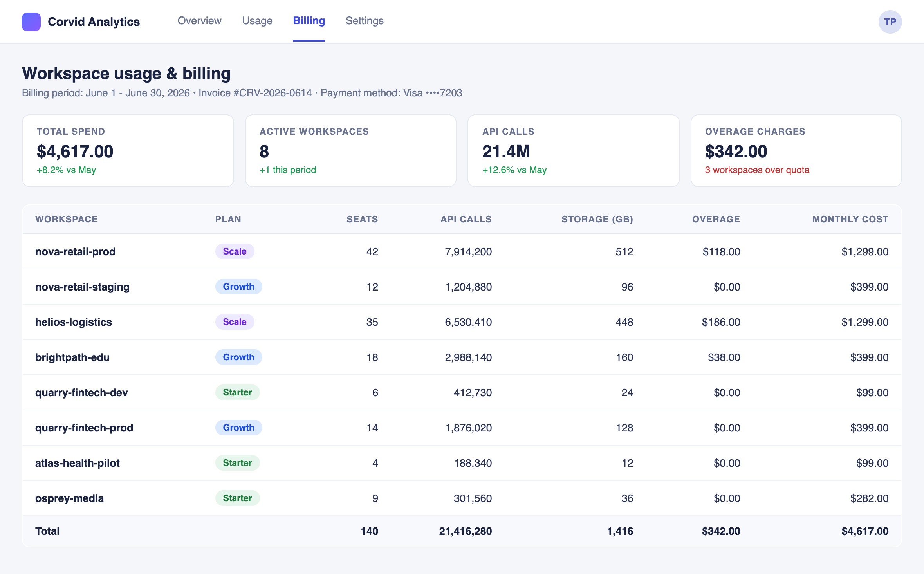The image size is (924, 574).
Task: Click the Corvid Analytics brand name
Action: pyautogui.click(x=94, y=22)
